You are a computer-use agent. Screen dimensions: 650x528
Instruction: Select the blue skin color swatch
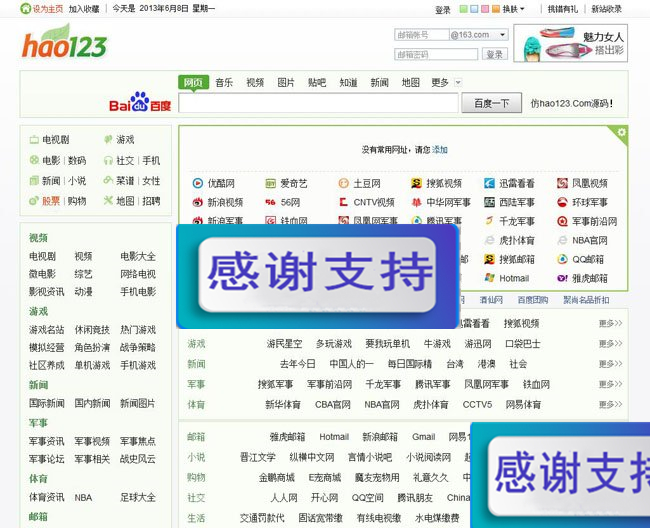tap(474, 9)
